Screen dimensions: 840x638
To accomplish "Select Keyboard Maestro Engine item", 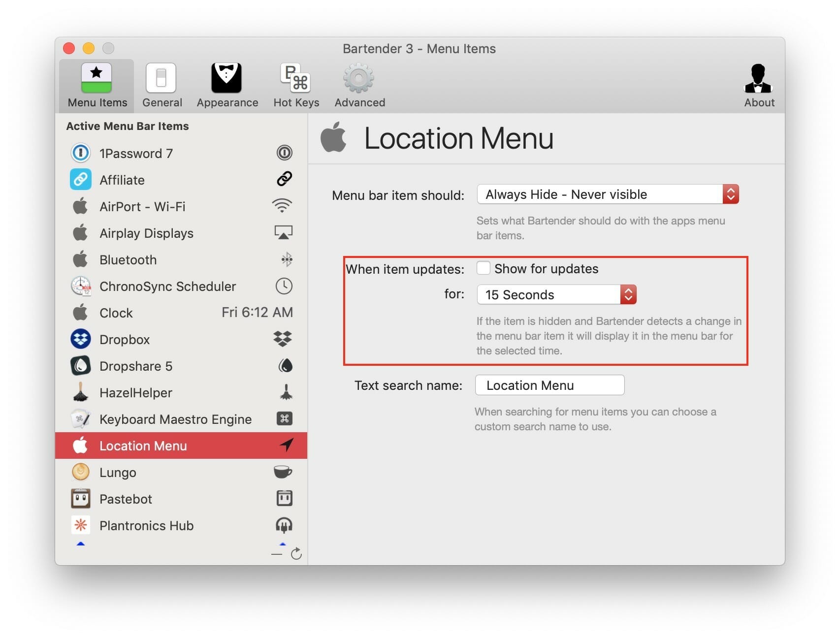I will tap(181, 419).
